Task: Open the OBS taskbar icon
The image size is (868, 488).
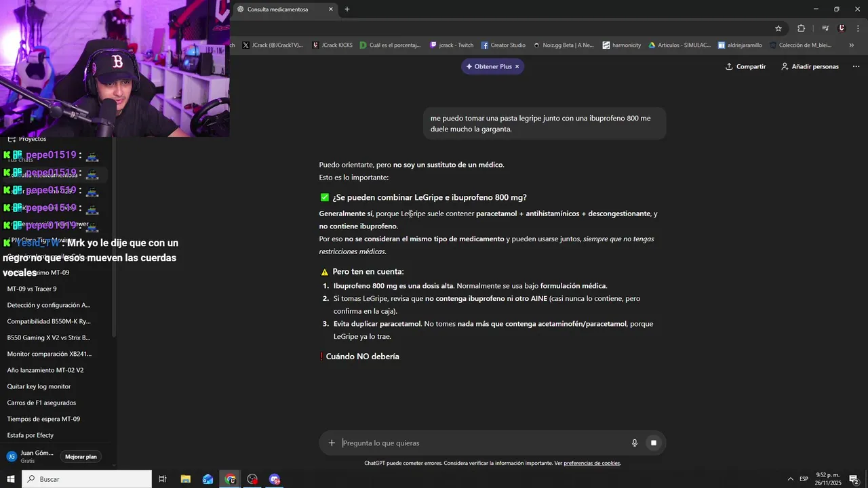Action: [x=252, y=479]
